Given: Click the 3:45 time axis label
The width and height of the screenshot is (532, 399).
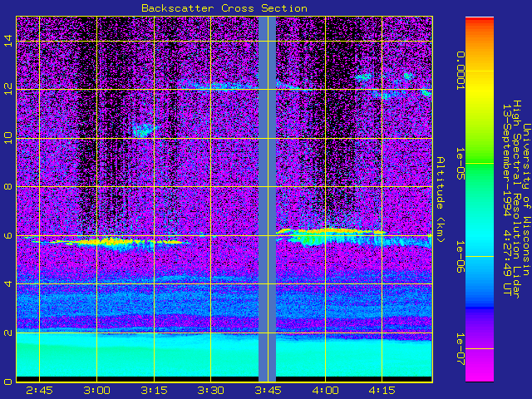Looking at the screenshot, I should coord(268,391).
